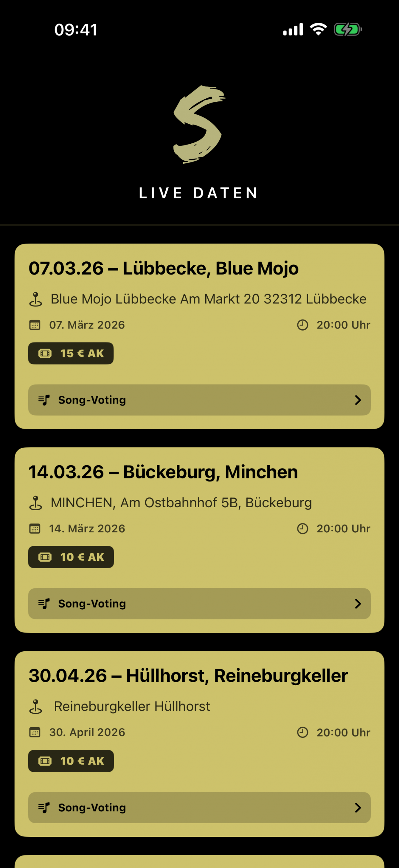Image resolution: width=399 pixels, height=868 pixels.
Task: Open the 14.03.26 – Bückeburg, Minchen title
Action: point(163,472)
